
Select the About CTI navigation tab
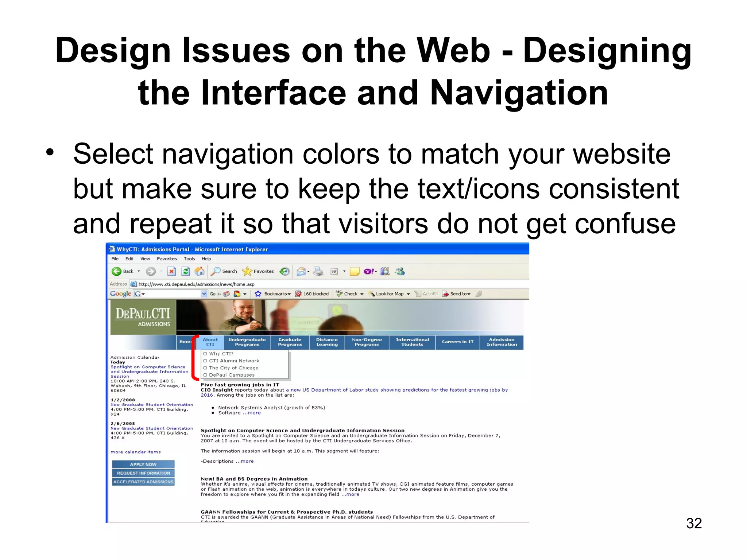[210, 342]
